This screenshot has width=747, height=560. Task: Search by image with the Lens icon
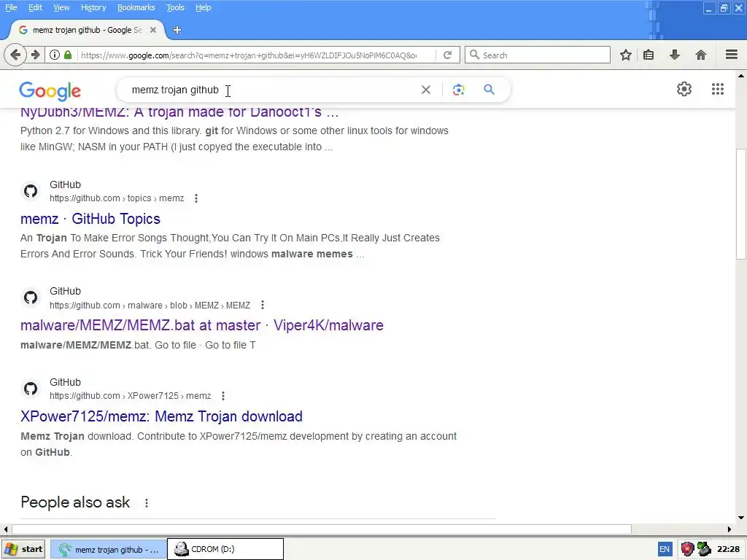click(x=458, y=90)
